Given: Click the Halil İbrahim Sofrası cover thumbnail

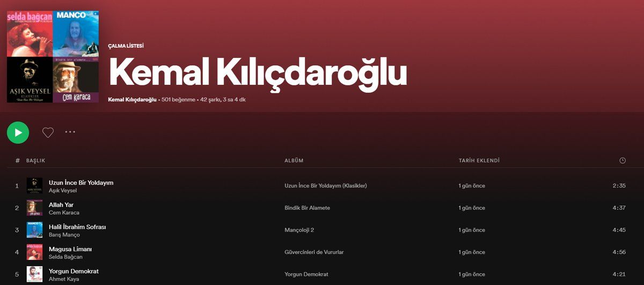Looking at the screenshot, I should (x=34, y=230).
